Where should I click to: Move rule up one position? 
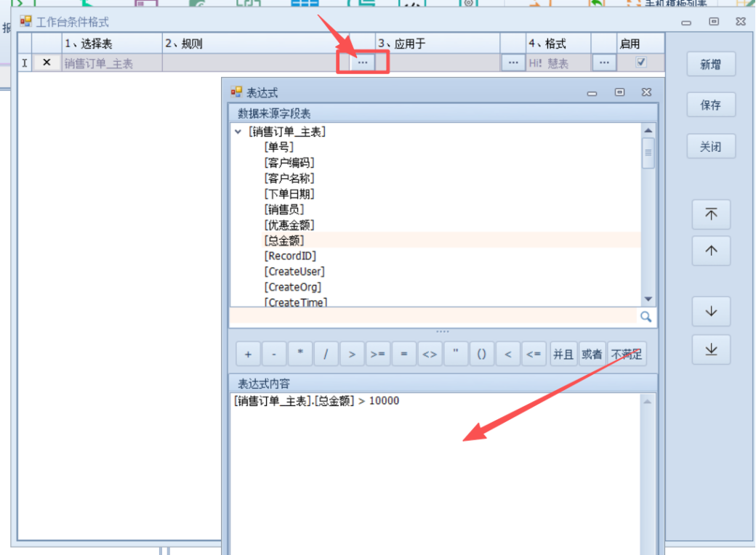711,251
